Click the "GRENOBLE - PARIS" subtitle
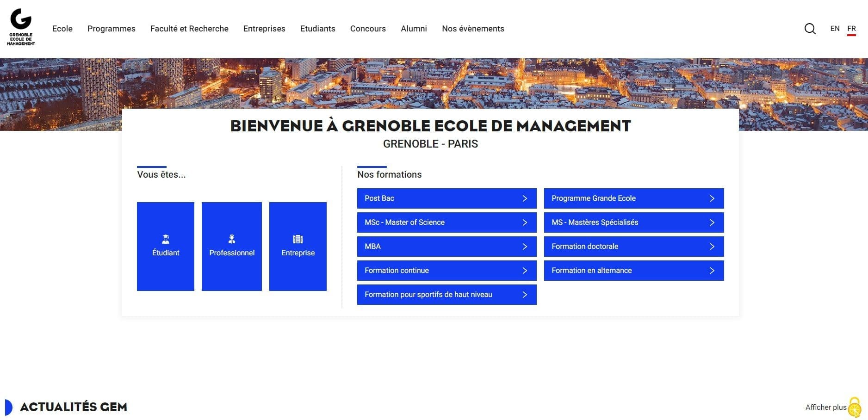The width and height of the screenshot is (868, 420). pos(430,144)
